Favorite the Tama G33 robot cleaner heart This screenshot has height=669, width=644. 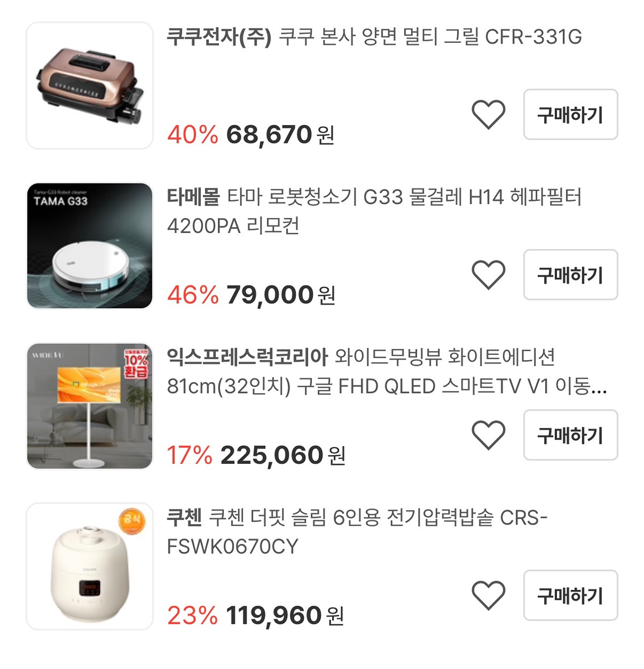point(488,275)
